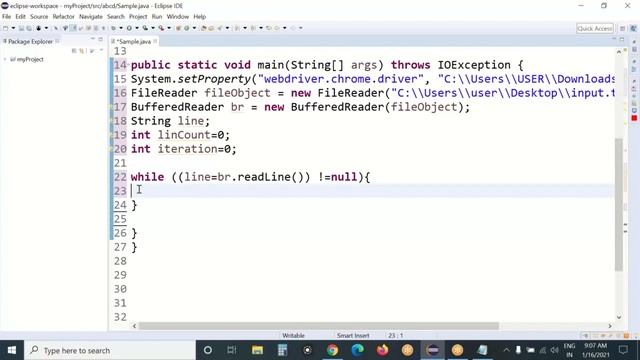
Task: Maximize the editor area
Action: click(622, 39)
